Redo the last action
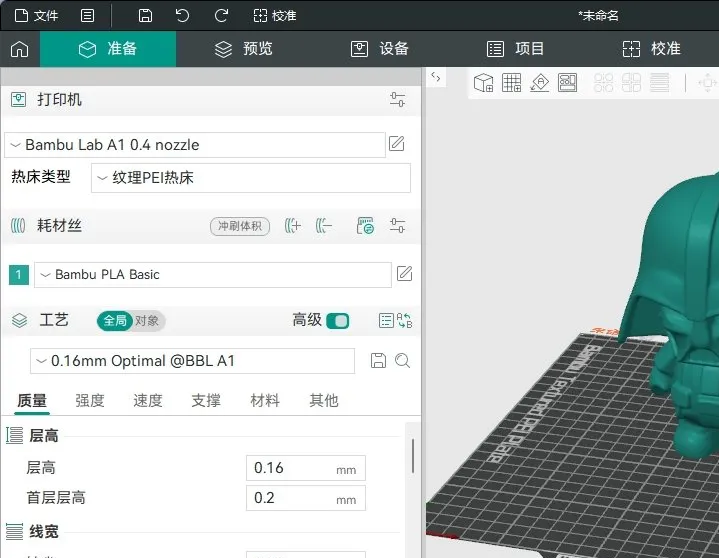The width and height of the screenshot is (719, 558). 221,16
